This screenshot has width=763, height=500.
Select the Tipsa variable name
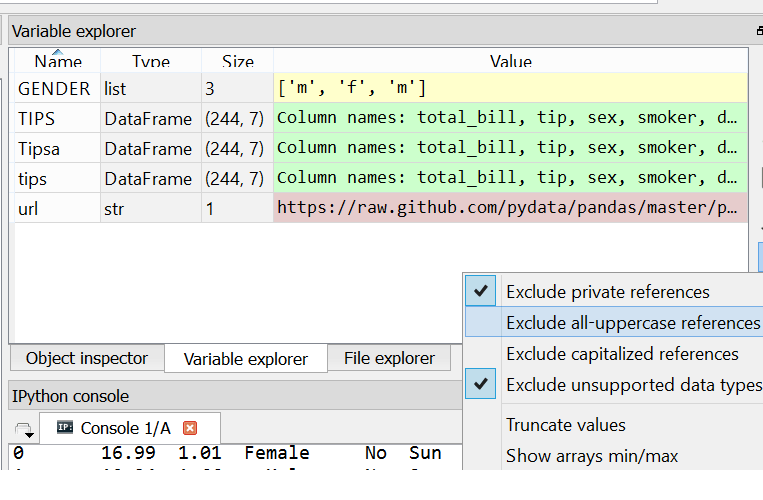[57, 149]
